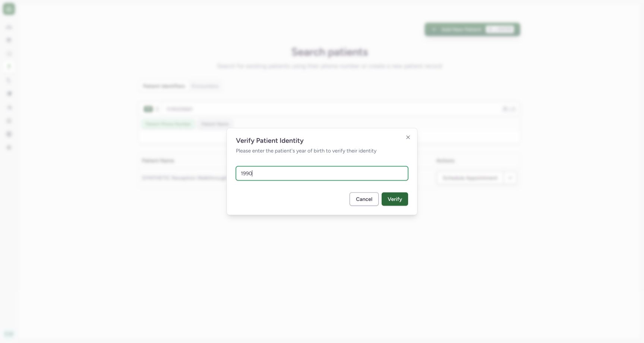644x343 pixels.
Task: Select the Patient Name filter chip
Action: point(215,124)
